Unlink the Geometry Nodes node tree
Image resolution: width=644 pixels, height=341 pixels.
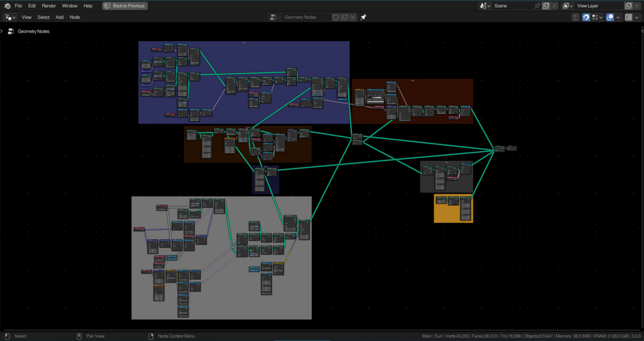coord(352,17)
